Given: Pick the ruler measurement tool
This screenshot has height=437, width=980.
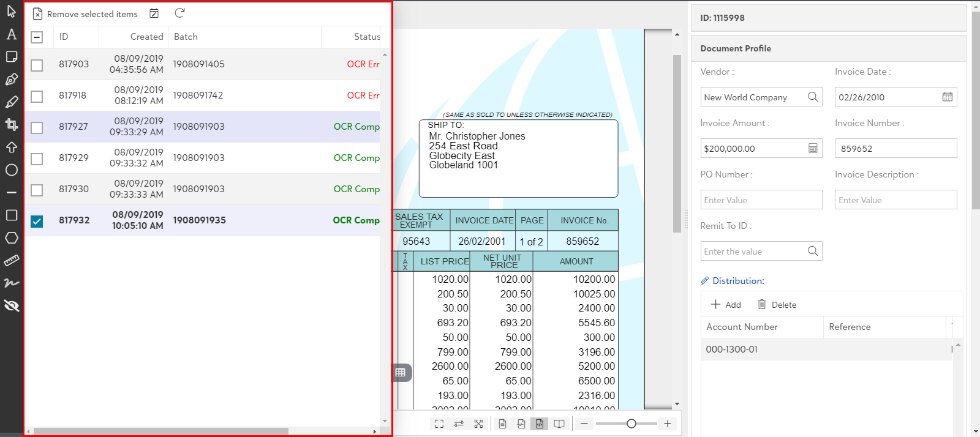Looking at the screenshot, I should click(12, 261).
